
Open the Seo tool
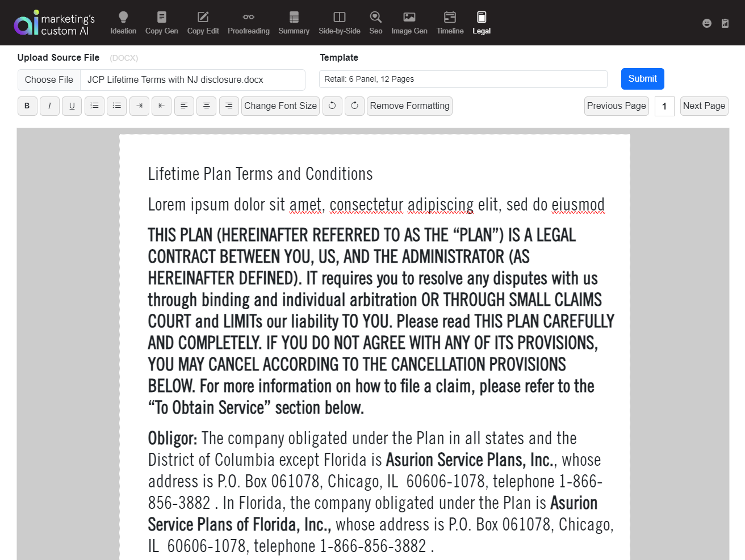376,23
